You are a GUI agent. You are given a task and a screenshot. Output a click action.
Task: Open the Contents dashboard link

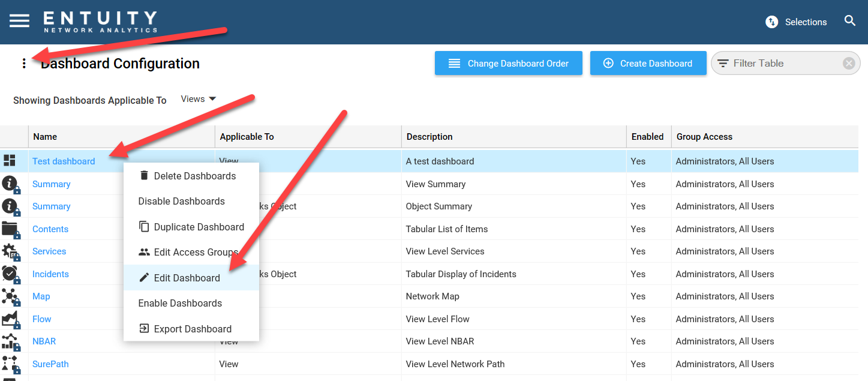(50, 229)
